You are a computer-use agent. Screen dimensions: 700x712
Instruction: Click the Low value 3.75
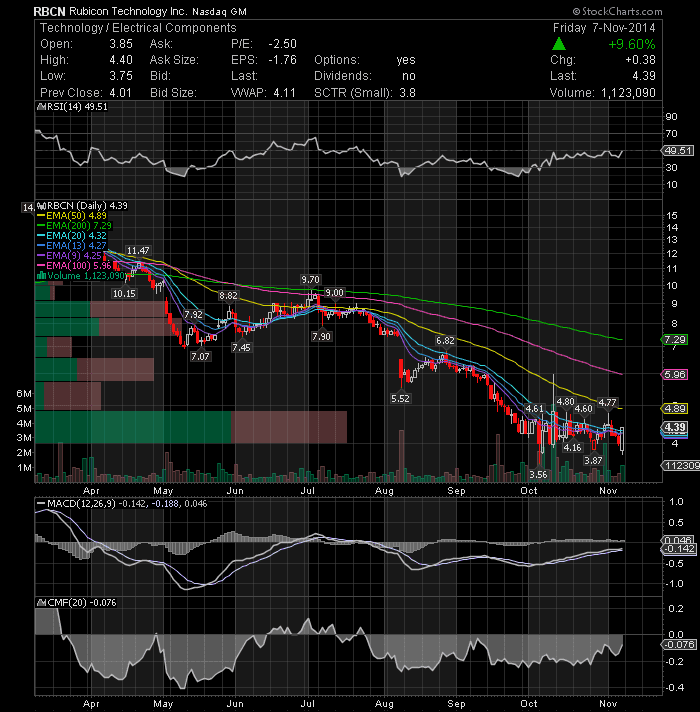pyautogui.click(x=121, y=76)
